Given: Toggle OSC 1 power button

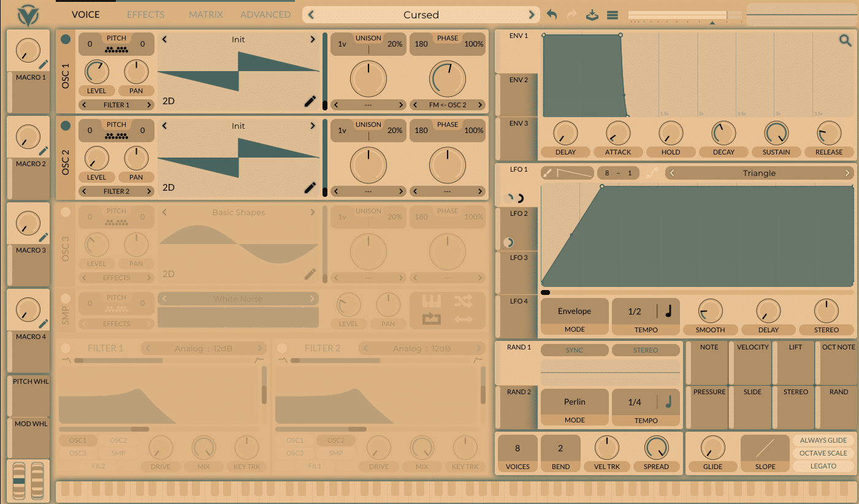Looking at the screenshot, I should (x=66, y=39).
